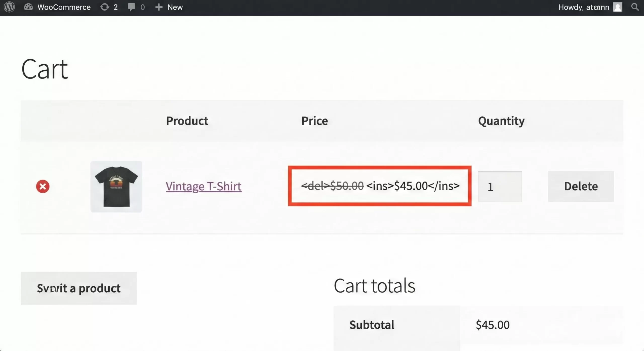Click the Svnvit a product button
This screenshot has width=644, height=351.
pos(79,288)
